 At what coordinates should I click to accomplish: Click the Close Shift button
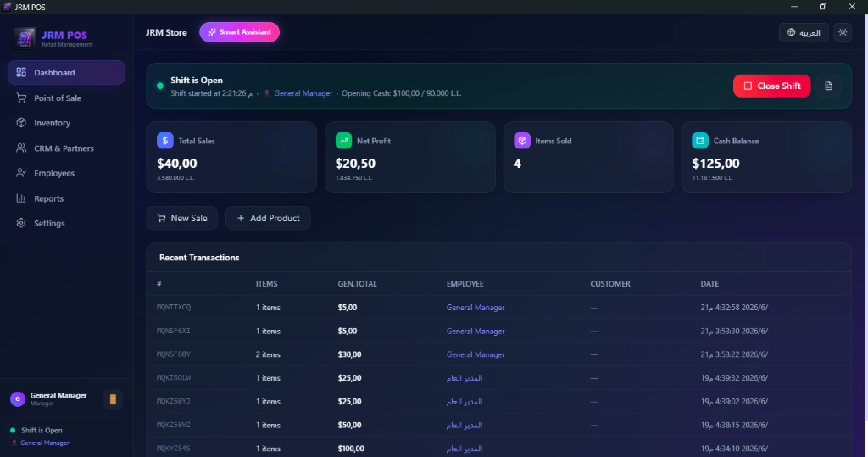(771, 86)
